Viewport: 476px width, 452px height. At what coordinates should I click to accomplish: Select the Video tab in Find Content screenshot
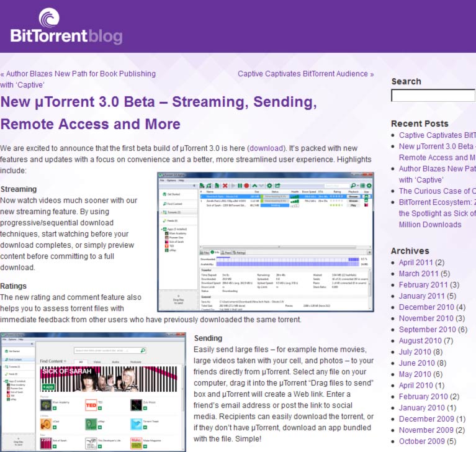tap(97, 362)
